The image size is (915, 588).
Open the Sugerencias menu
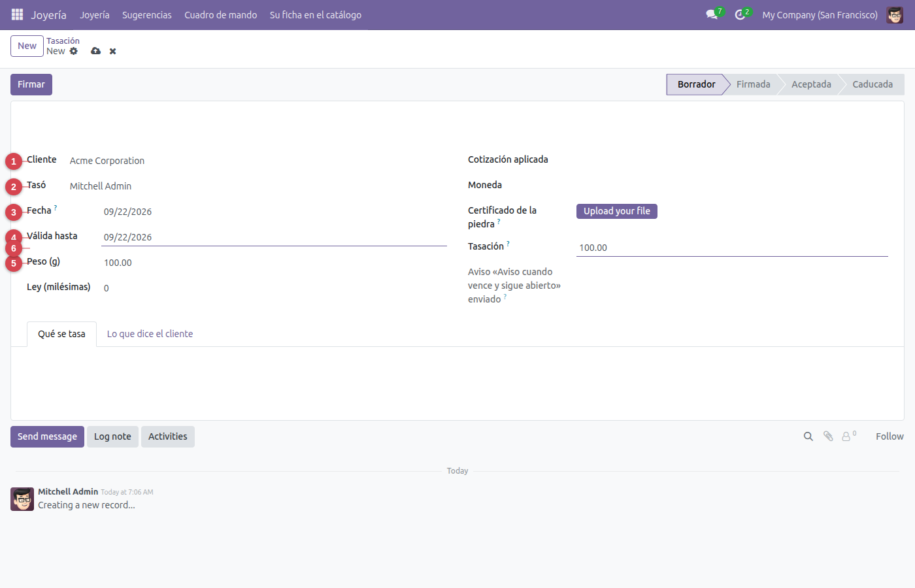point(147,14)
